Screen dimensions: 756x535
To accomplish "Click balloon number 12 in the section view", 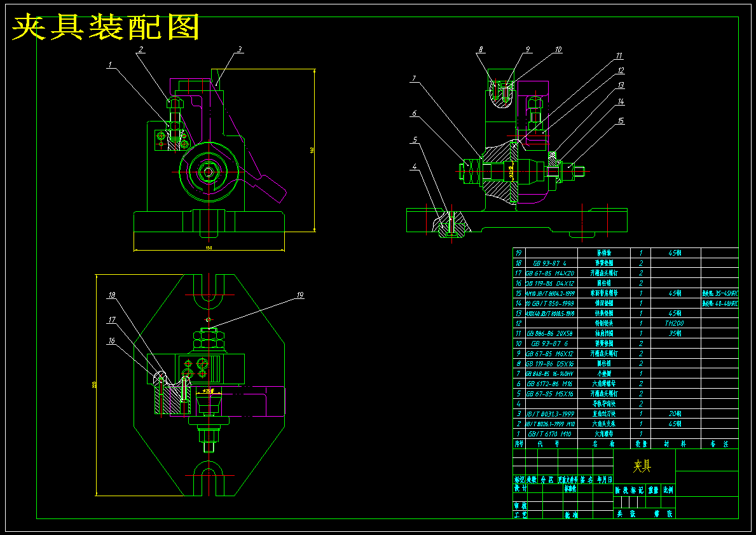I will 621,71.
